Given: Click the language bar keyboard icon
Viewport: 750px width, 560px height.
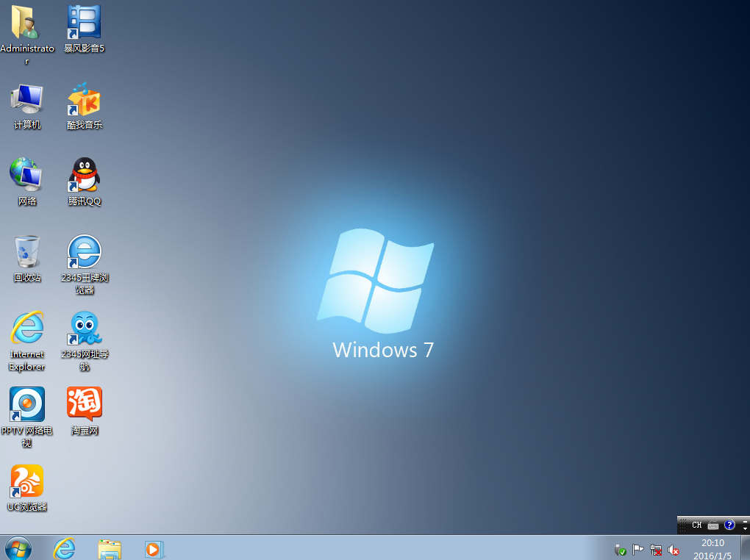Looking at the screenshot, I should 713,525.
